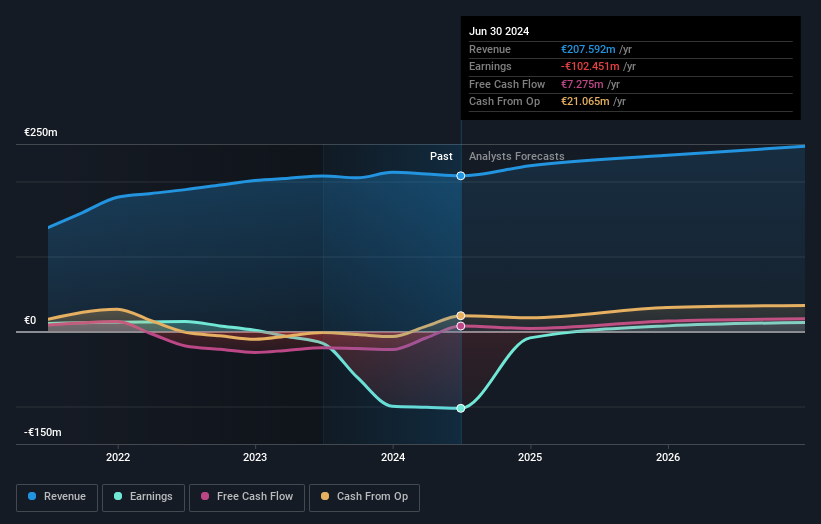Click the Cash From Op label in tooltip
Viewport: 821px width, 524px height.
[x=504, y=102]
